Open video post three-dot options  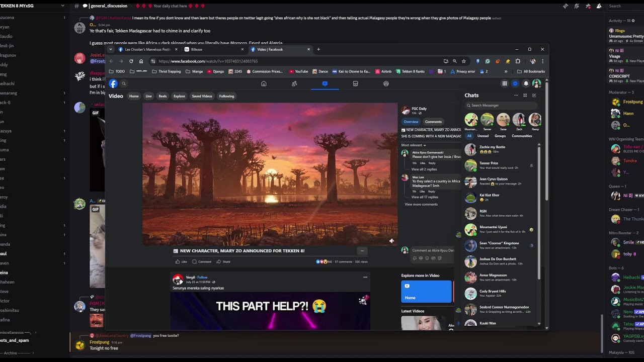pyautogui.click(x=362, y=251)
